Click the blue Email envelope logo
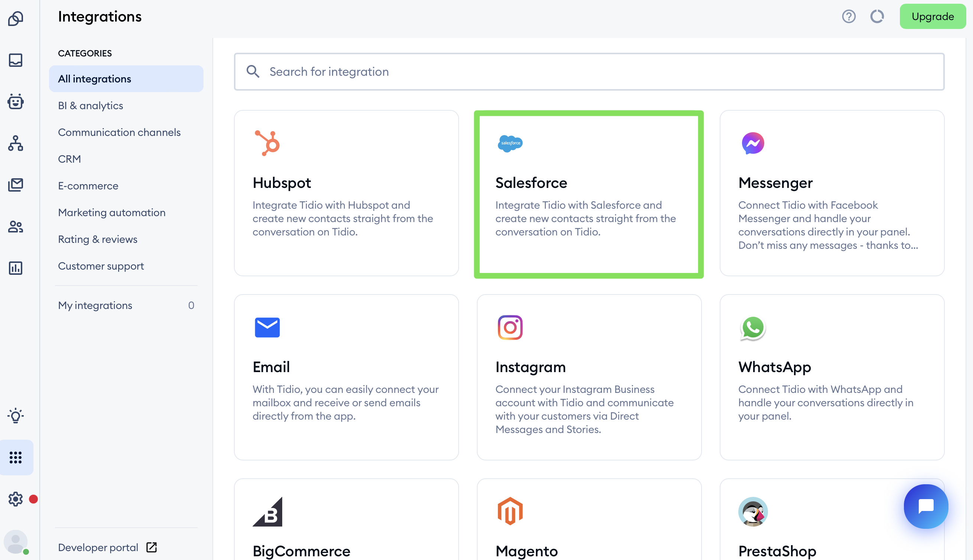Viewport: 973px width, 560px height. (x=267, y=327)
